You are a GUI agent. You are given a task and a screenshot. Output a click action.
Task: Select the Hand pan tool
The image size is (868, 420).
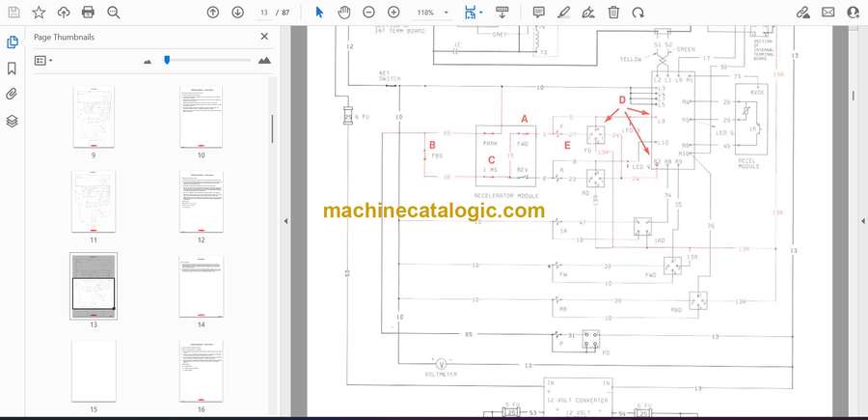tap(344, 13)
